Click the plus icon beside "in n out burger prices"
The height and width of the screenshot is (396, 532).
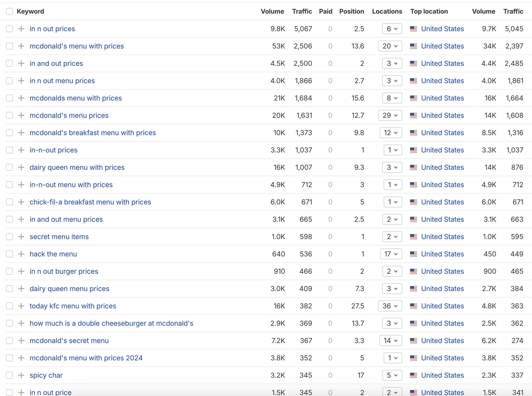21,271
